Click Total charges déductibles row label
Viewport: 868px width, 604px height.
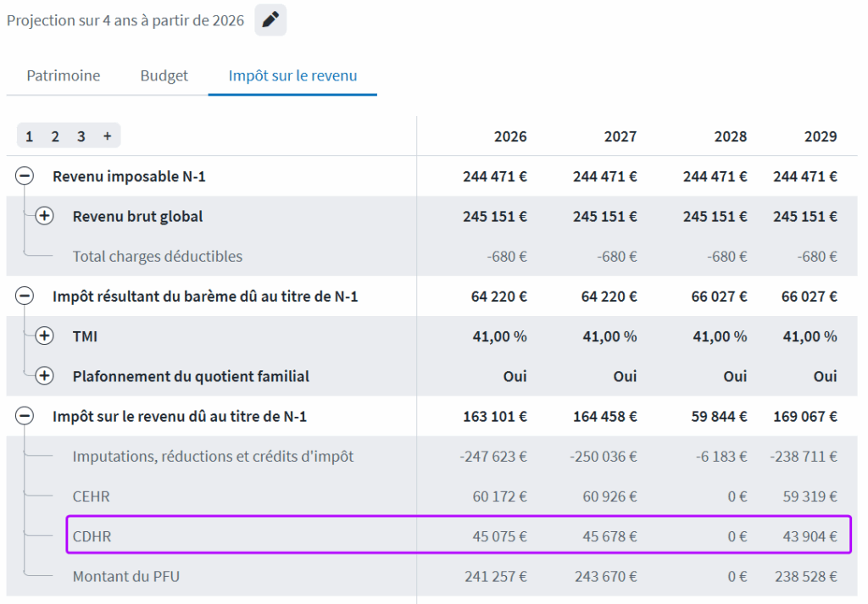point(157,256)
